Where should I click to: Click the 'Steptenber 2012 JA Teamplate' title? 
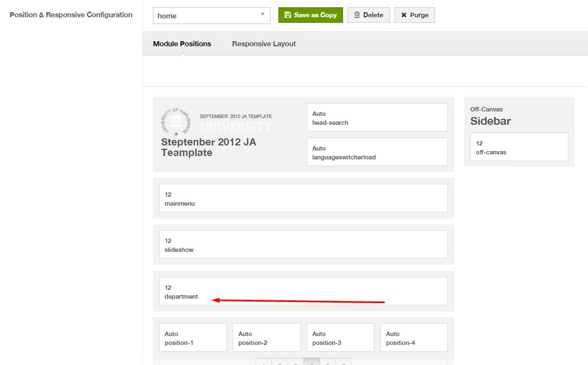(209, 147)
